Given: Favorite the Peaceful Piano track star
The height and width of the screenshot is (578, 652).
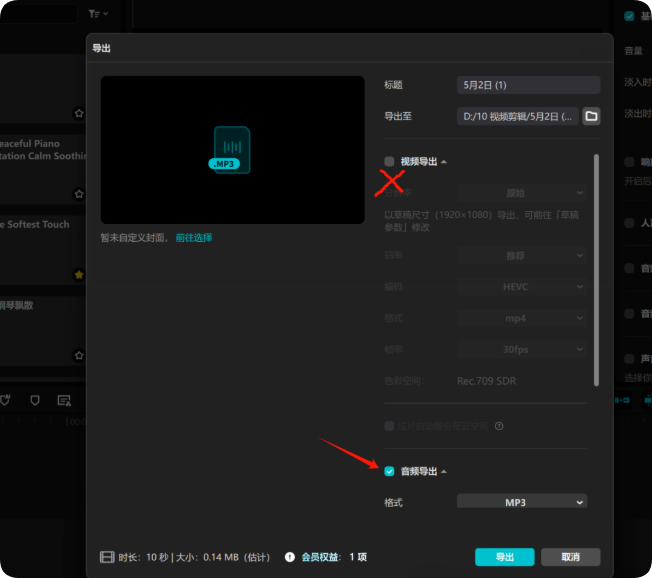Looking at the screenshot, I should [79, 194].
